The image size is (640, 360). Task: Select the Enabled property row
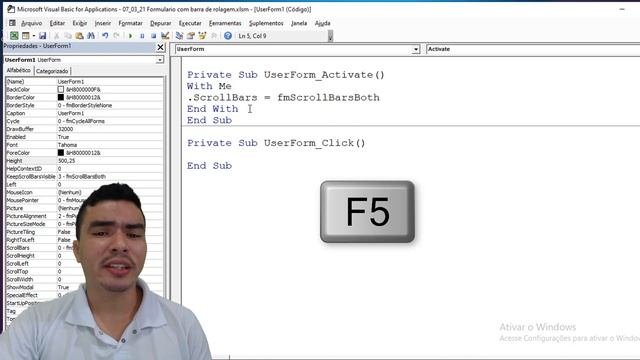point(84,137)
